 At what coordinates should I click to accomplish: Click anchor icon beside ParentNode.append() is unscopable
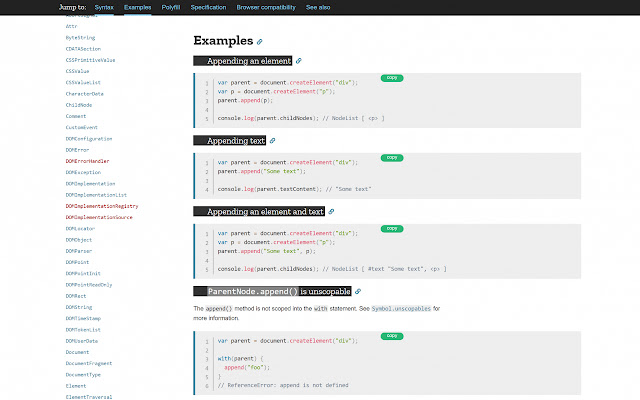tap(357, 291)
